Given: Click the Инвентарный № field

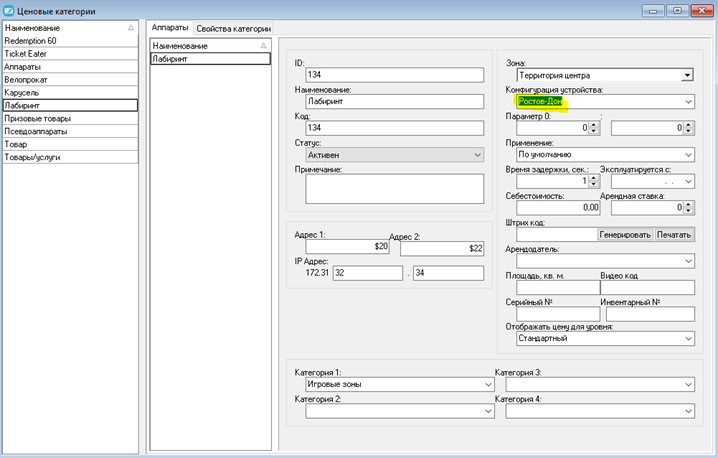Looking at the screenshot, I should coord(650,314).
